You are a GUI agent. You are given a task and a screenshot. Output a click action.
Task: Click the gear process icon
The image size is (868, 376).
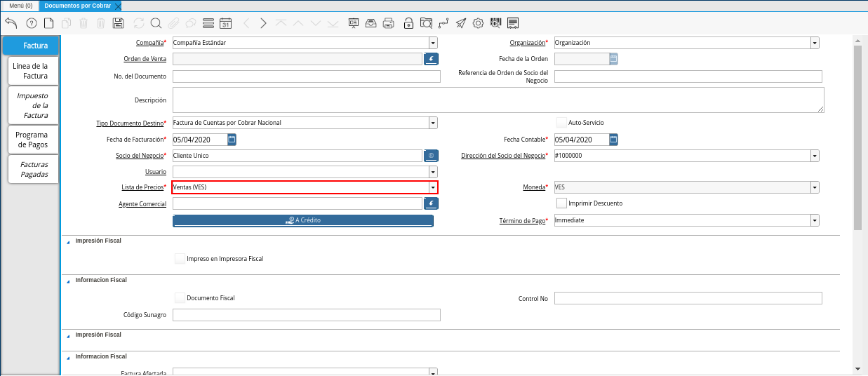click(x=478, y=23)
